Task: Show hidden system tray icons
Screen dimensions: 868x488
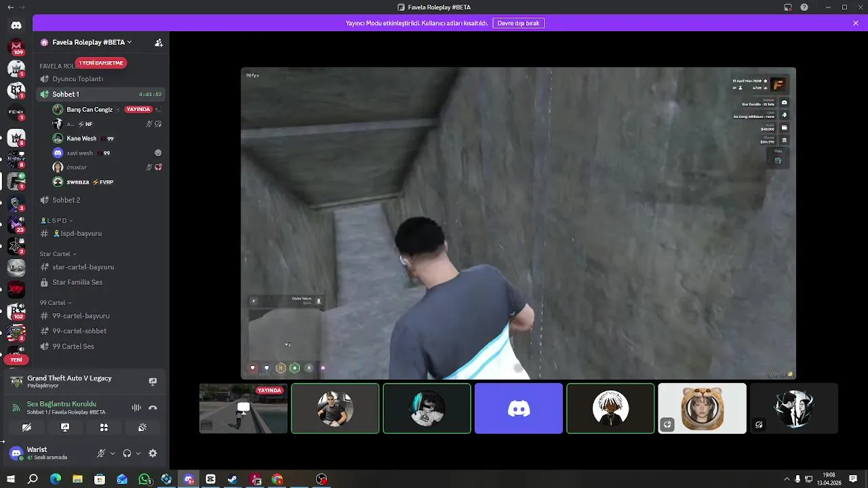Action: tap(787, 479)
